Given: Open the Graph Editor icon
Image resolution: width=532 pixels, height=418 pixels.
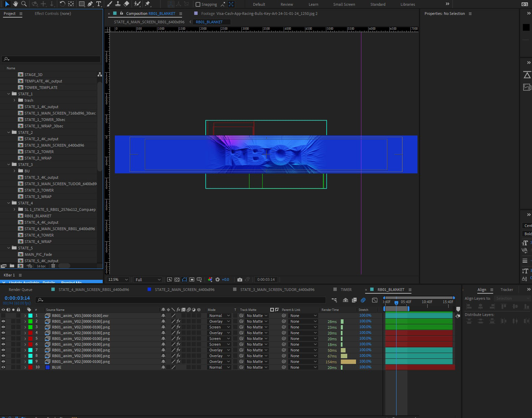Looking at the screenshot, I should pyautogui.click(x=375, y=300).
